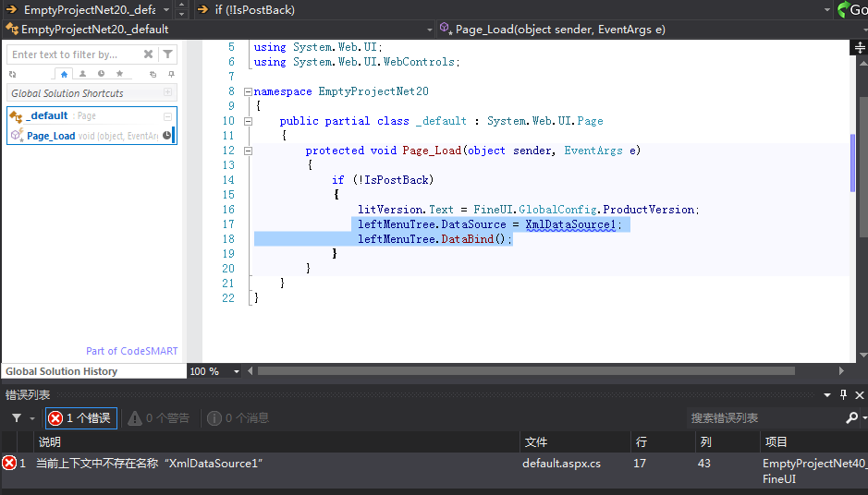
Task: Click the error list search magnifier icon
Action: [852, 418]
